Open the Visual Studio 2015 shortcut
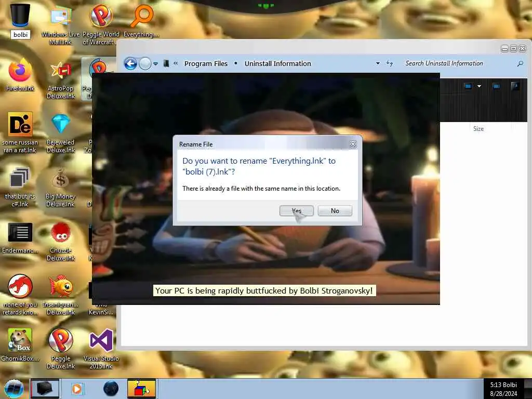The image size is (532, 399). point(101,348)
